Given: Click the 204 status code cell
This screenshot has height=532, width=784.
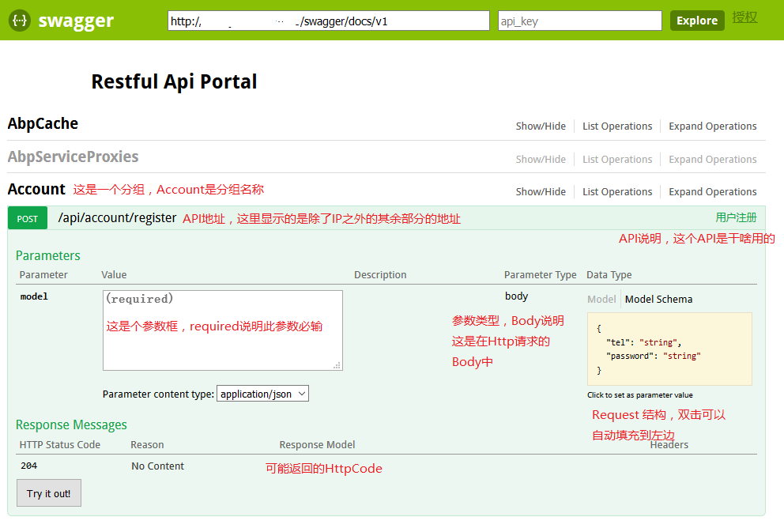Looking at the screenshot, I should (29, 466).
